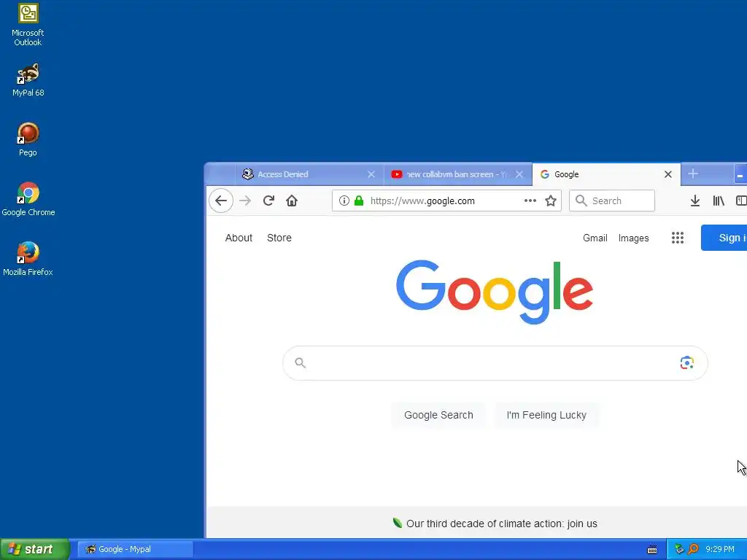Open the Store link
The image size is (747, 560).
(279, 238)
